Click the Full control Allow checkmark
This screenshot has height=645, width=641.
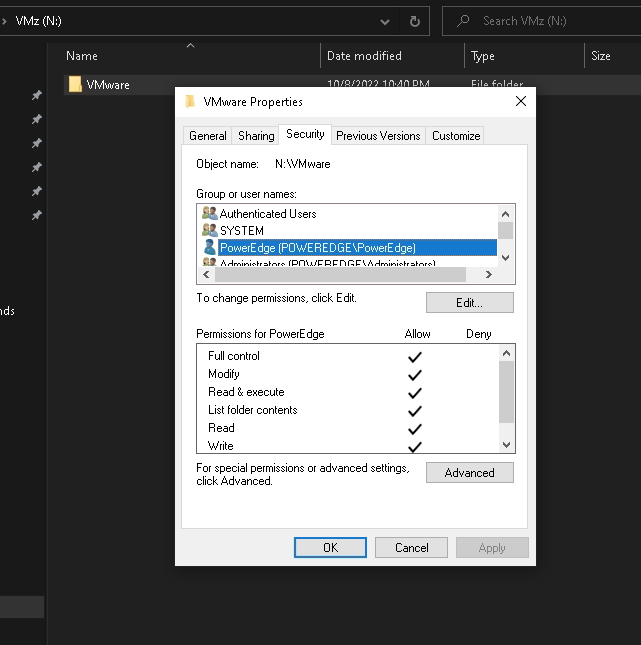415,357
